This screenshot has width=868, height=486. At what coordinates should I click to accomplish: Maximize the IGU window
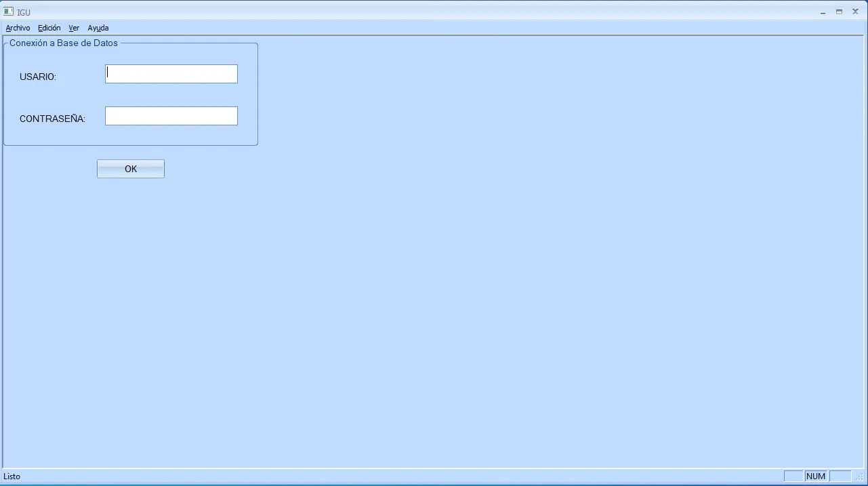click(839, 12)
